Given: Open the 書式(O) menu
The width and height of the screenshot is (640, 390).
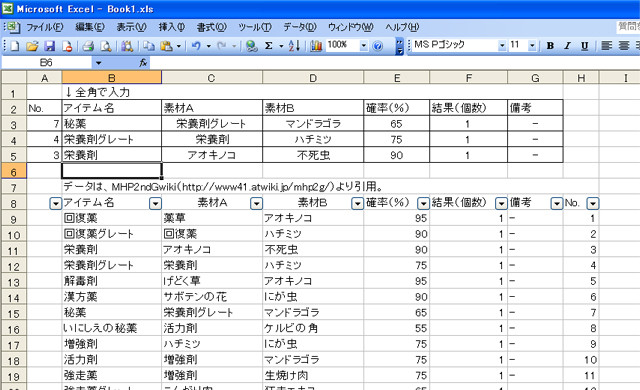Looking at the screenshot, I should click(211, 27).
